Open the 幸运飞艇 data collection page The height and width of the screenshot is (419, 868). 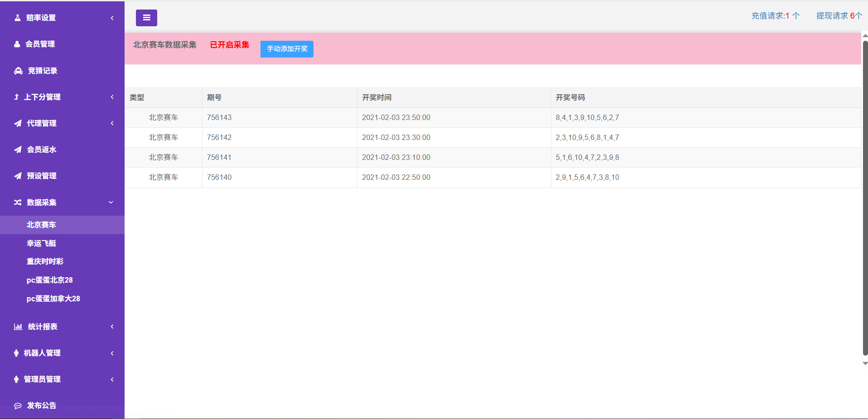(x=41, y=243)
